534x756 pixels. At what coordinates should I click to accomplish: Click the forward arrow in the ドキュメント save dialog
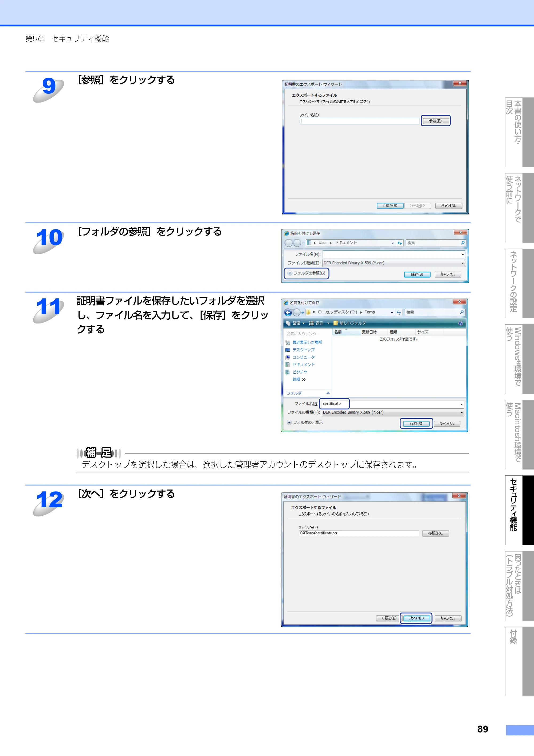(297, 243)
